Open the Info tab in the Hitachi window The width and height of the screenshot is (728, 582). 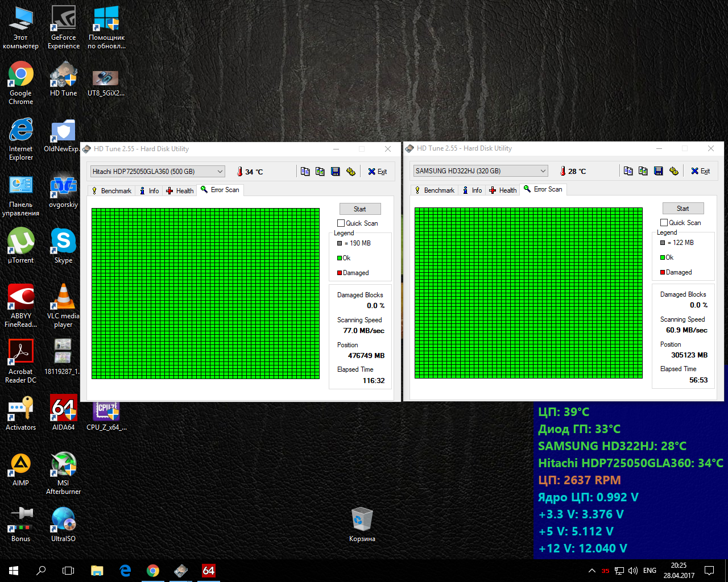pyautogui.click(x=150, y=191)
